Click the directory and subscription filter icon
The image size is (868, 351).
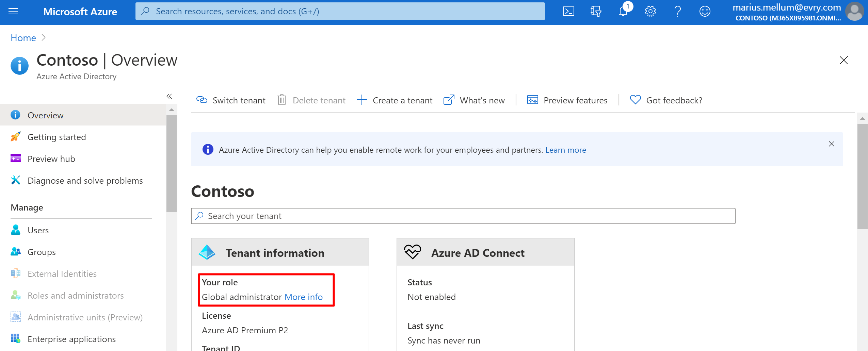click(596, 11)
